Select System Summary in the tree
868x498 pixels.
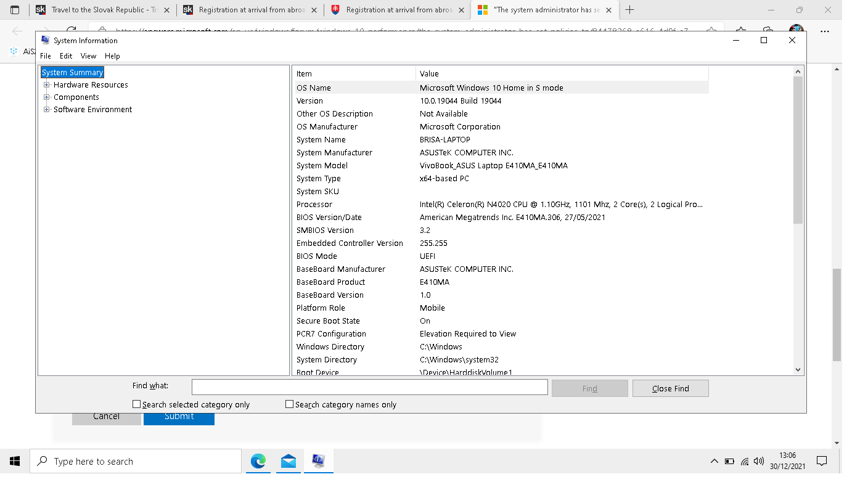(72, 72)
